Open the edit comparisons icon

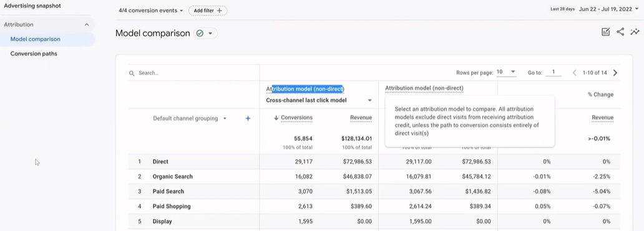tap(605, 32)
